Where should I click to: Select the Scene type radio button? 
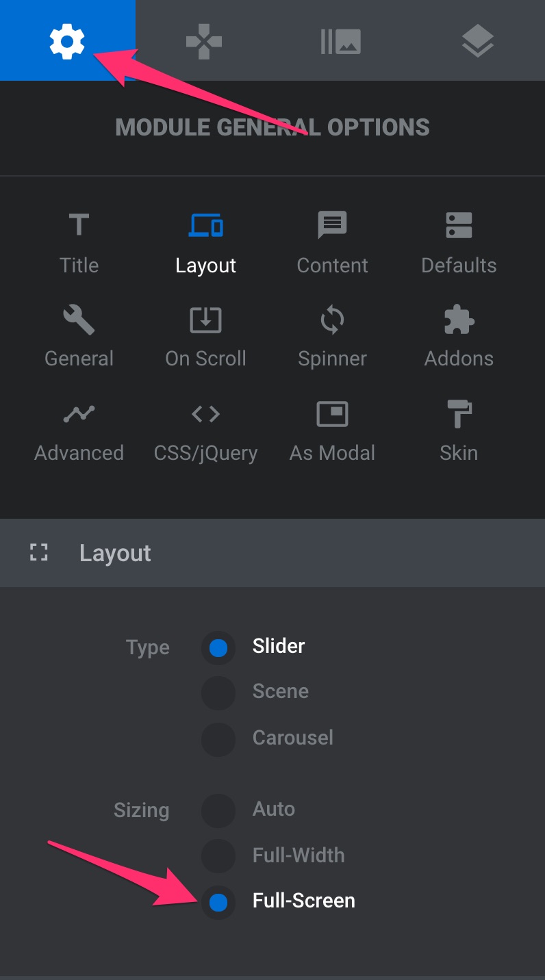coord(218,693)
